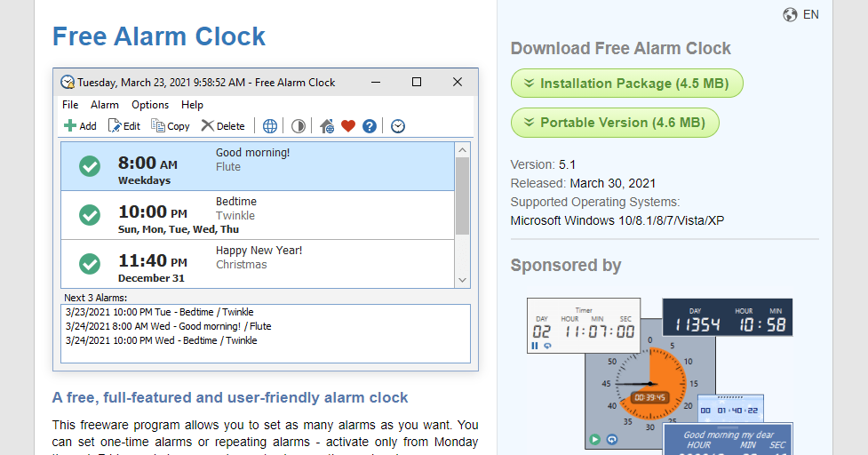This screenshot has height=455, width=868.
Task: Click 3/24/2021 8:00 AM Wed next alarm
Action: point(168,326)
